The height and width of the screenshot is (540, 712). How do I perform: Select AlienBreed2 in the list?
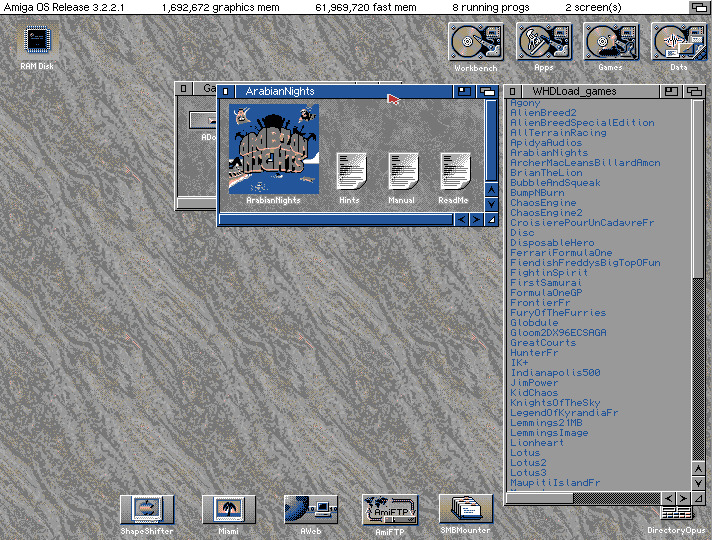pos(543,113)
